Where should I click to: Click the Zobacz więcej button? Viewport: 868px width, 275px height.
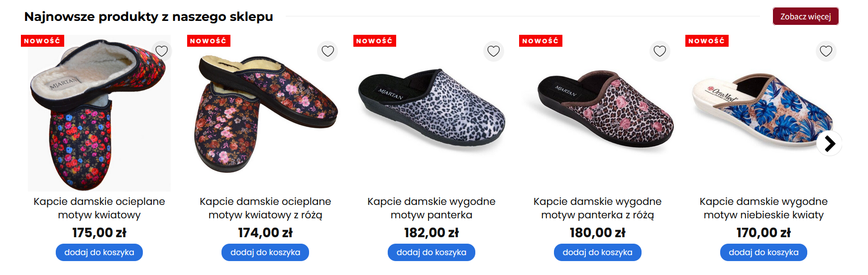pos(805,16)
